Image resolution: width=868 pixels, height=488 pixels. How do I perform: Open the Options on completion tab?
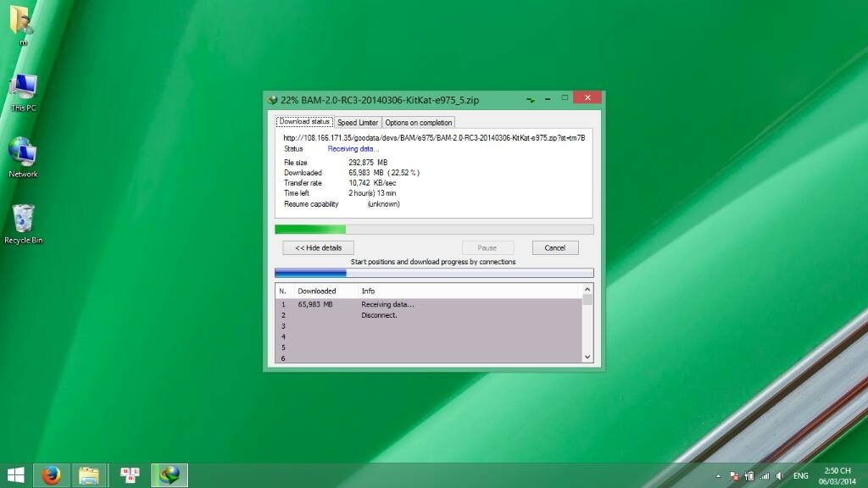click(419, 122)
